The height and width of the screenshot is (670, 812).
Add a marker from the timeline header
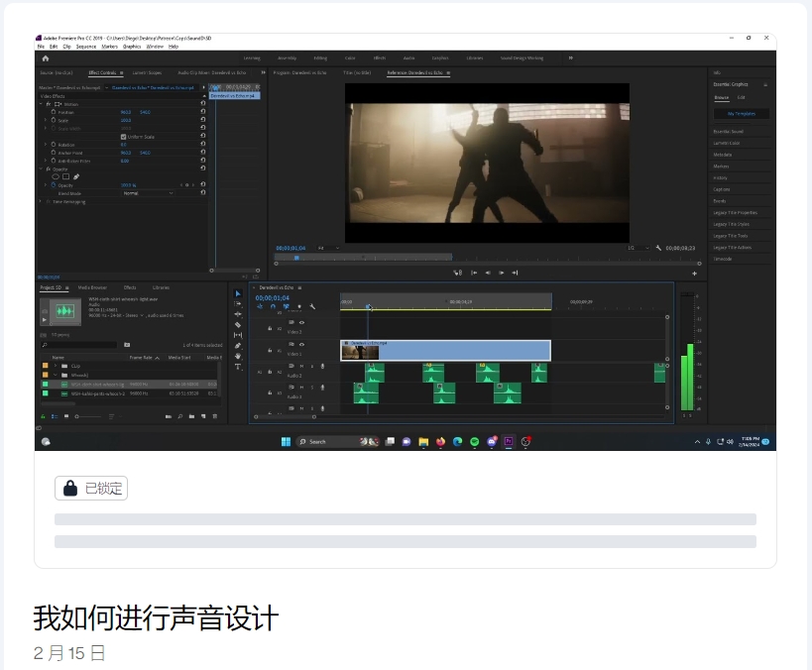pos(299,306)
